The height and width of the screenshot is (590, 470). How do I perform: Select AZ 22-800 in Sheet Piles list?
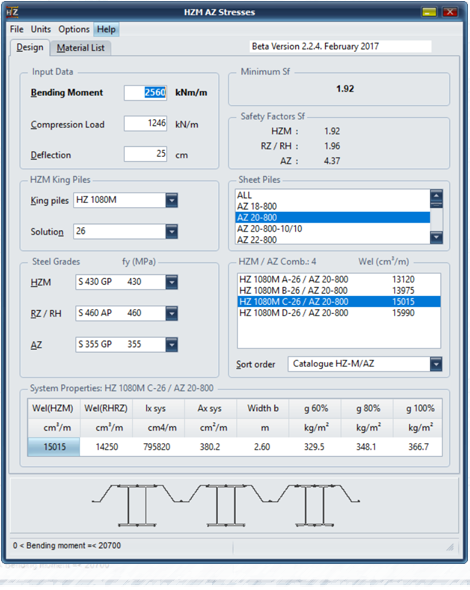(x=333, y=239)
